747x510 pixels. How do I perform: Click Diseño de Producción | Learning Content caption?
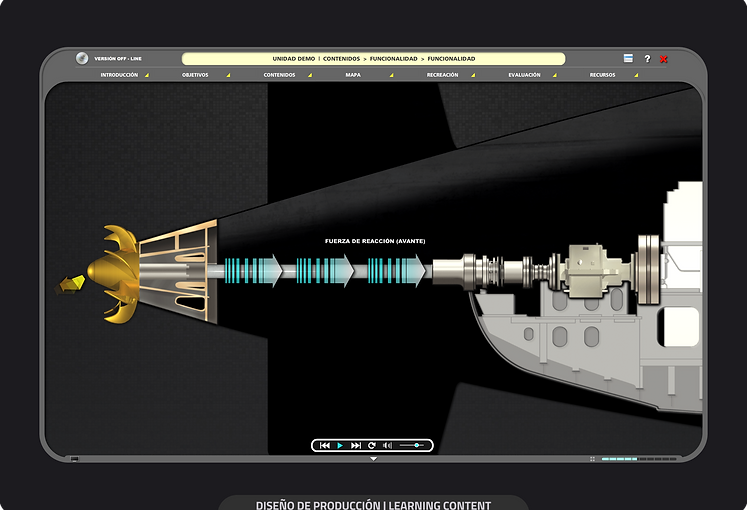click(x=374, y=505)
